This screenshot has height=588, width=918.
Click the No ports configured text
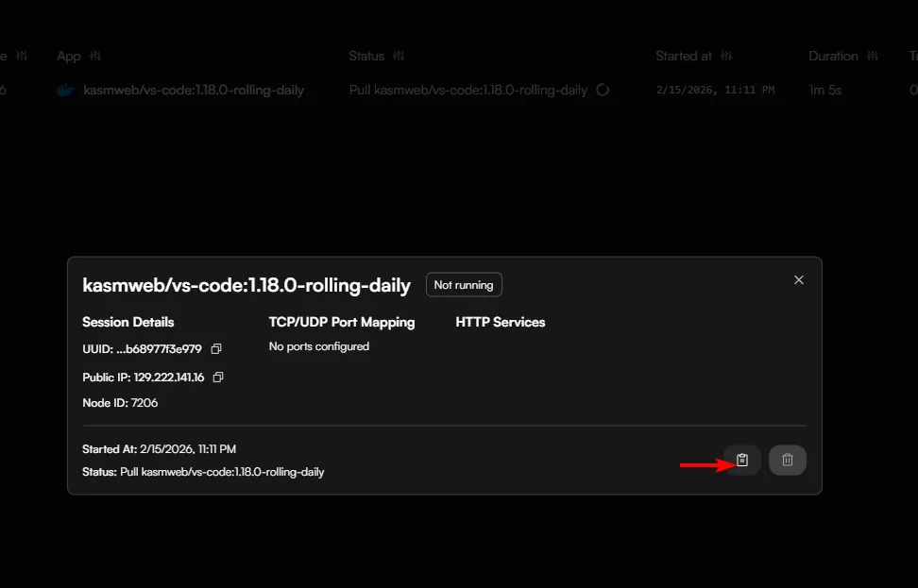coord(319,346)
